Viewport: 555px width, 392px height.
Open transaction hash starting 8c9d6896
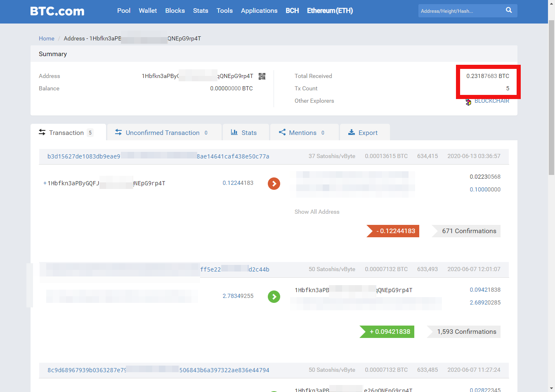click(x=158, y=370)
